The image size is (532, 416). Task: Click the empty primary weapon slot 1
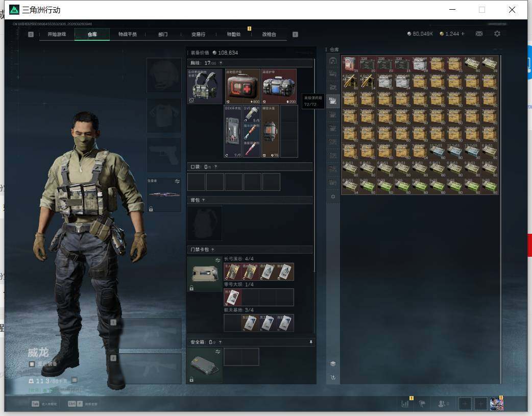pyautogui.click(x=147, y=333)
